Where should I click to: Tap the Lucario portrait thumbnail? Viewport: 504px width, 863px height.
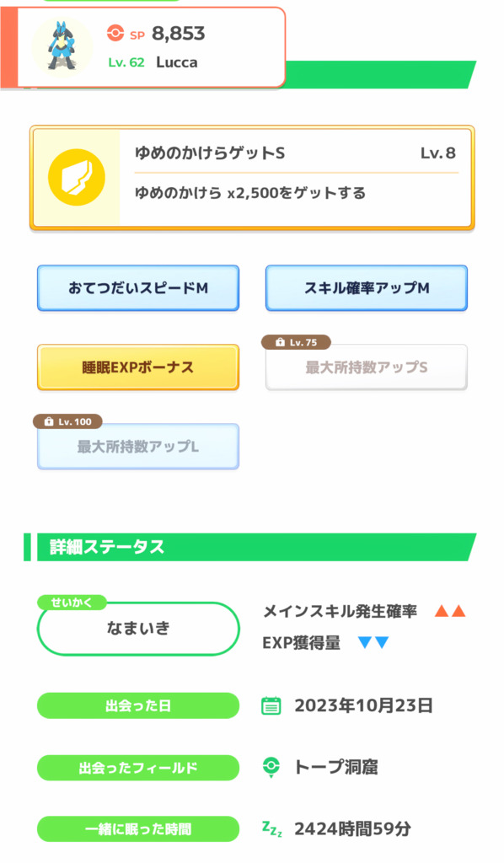62,46
